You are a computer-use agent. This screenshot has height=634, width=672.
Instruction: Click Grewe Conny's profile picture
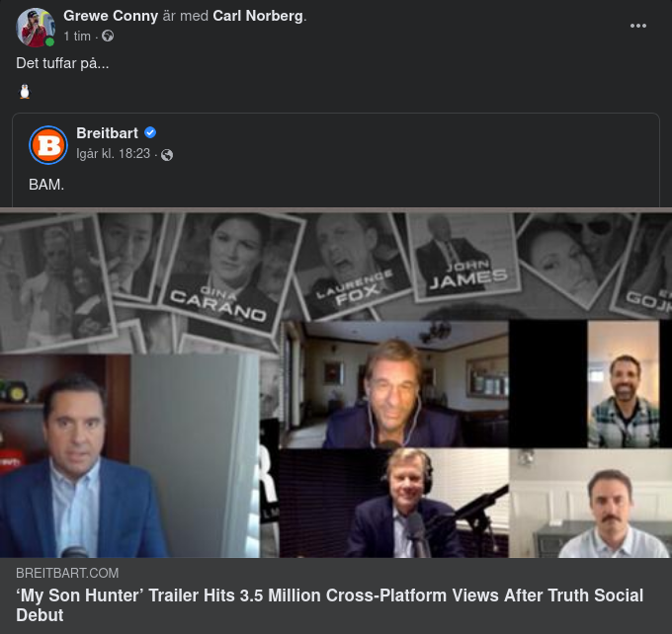[36, 28]
